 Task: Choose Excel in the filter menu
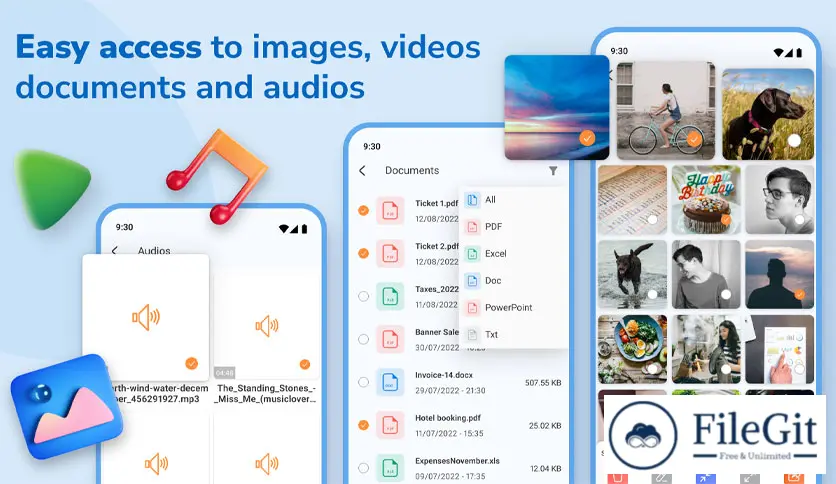(x=496, y=254)
